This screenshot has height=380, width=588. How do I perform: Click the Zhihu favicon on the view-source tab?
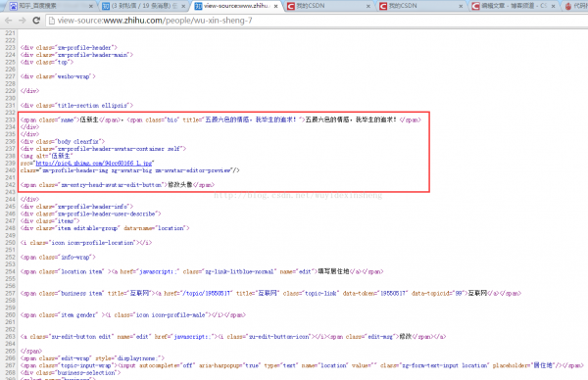click(198, 6)
